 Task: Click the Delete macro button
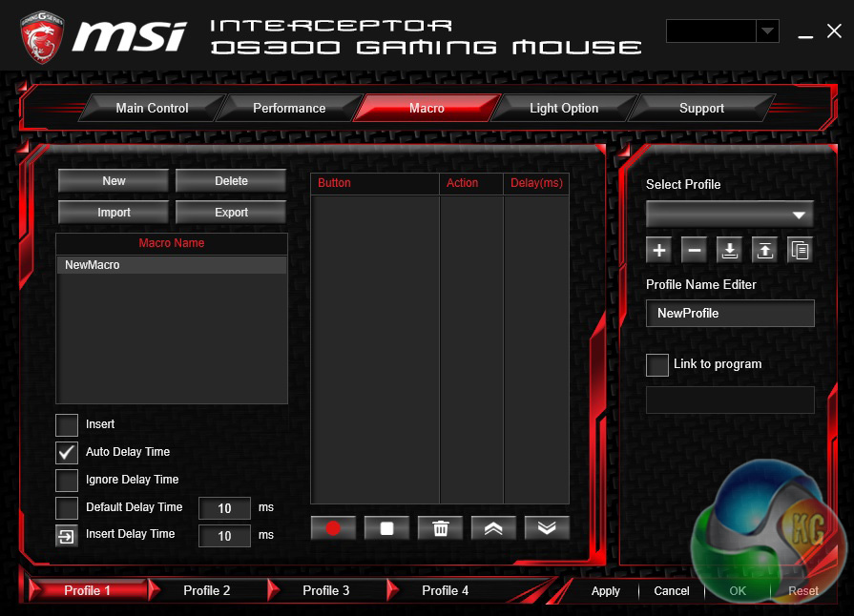tap(231, 180)
